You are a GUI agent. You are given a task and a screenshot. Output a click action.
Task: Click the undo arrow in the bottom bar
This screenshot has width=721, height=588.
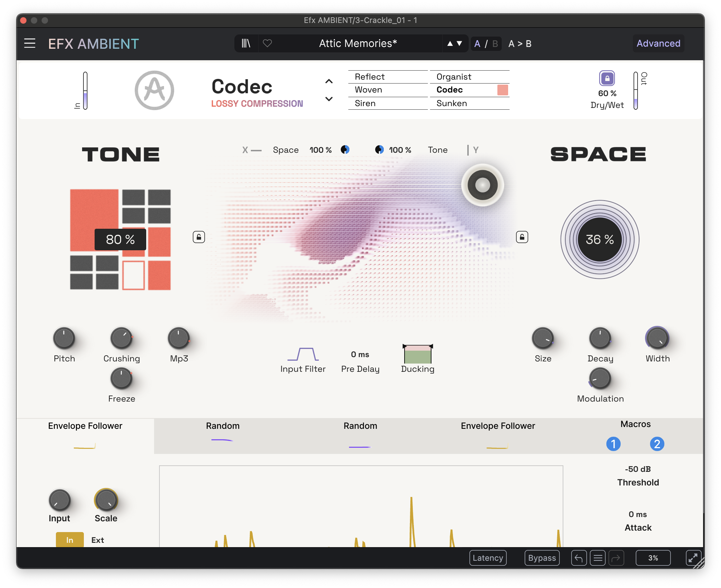click(x=578, y=558)
